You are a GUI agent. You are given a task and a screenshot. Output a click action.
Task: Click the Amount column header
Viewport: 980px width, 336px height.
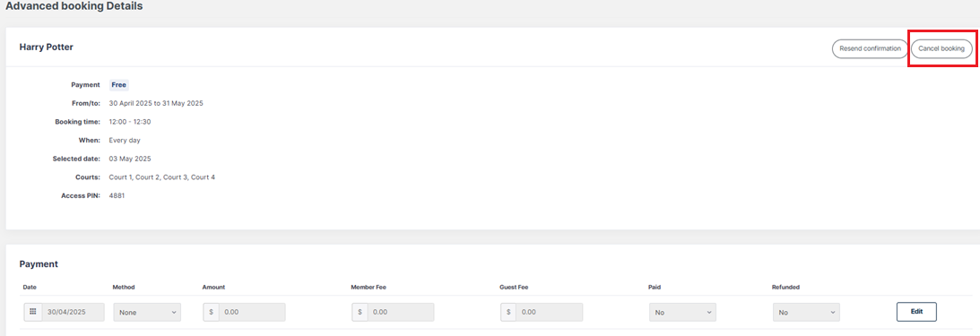pyautogui.click(x=213, y=288)
